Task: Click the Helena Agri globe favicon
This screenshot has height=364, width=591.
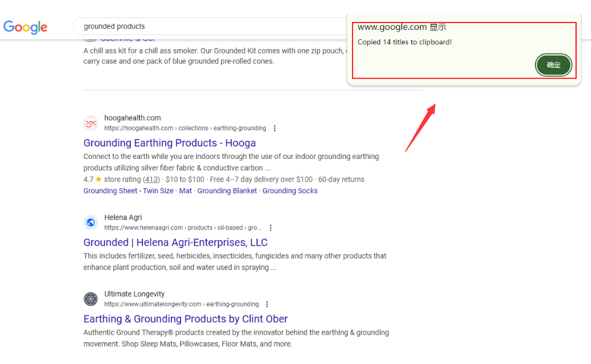Action: (x=91, y=223)
